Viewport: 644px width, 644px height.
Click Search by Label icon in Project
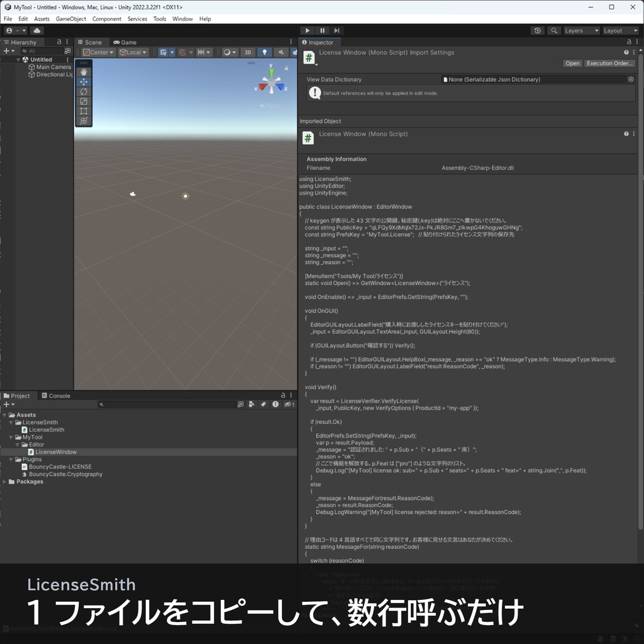tap(264, 404)
